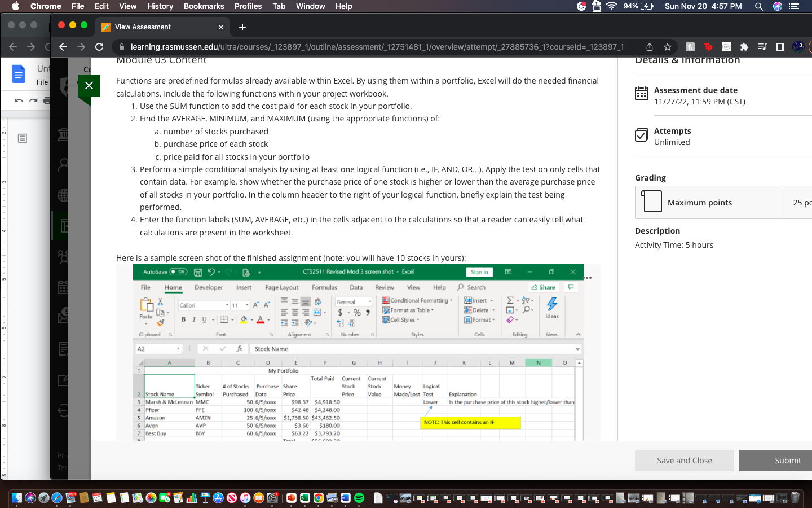The width and height of the screenshot is (812, 508).
Task: Open the media controls queue icon
Action: tap(762, 47)
